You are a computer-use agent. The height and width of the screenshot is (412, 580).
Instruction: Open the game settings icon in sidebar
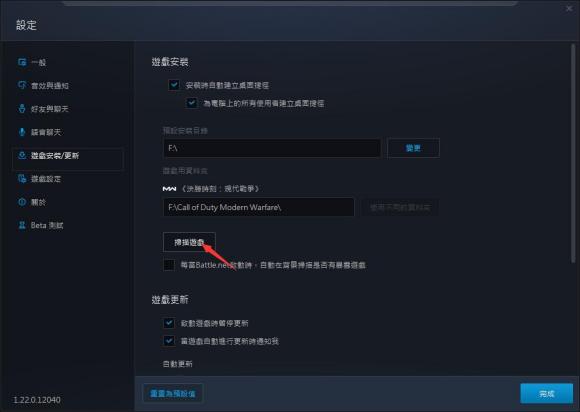22,179
